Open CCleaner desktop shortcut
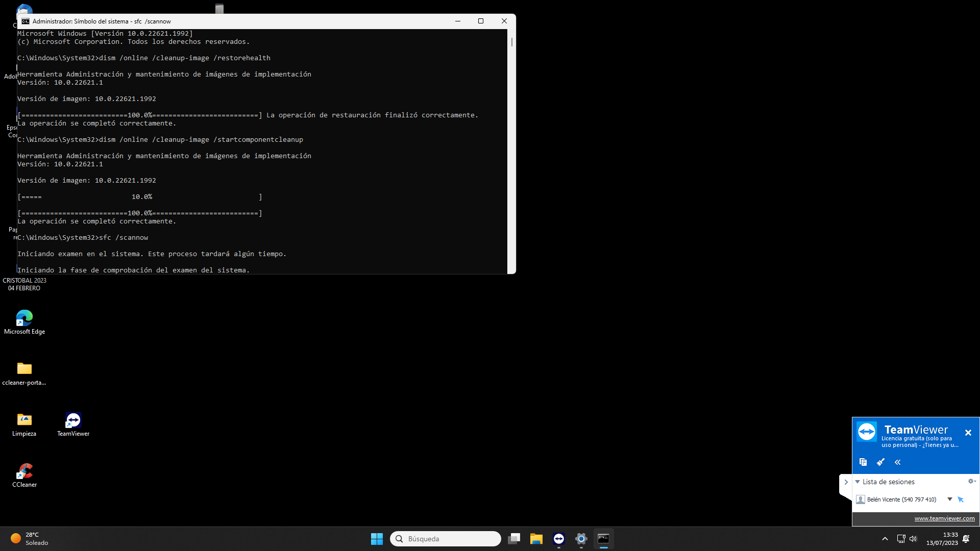Screen dimensions: 980x551 (24, 474)
